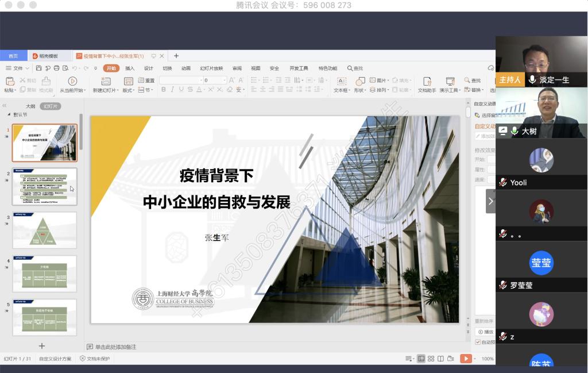The height and width of the screenshot is (373, 588).
Task: Toggle the 自动预览 auto preview checkbox
Action: 478,342
